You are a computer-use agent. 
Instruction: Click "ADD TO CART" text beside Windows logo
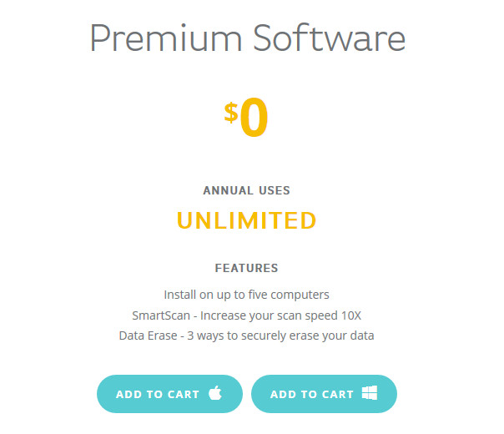click(312, 394)
